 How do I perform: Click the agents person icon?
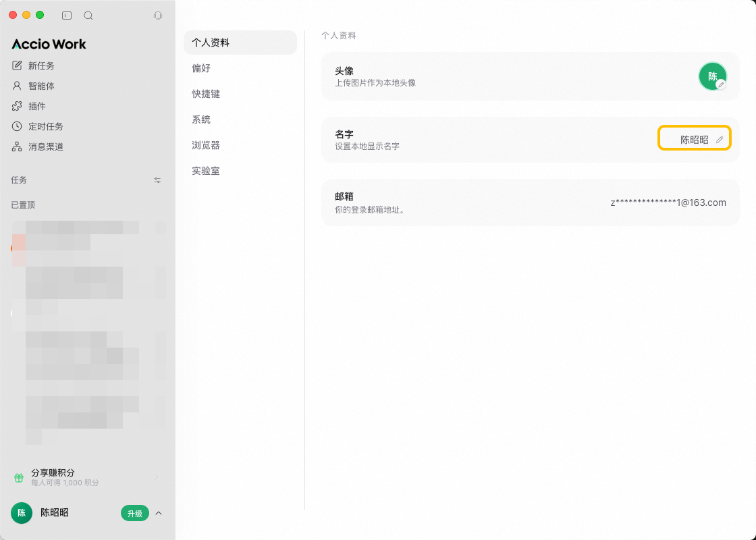click(x=17, y=86)
